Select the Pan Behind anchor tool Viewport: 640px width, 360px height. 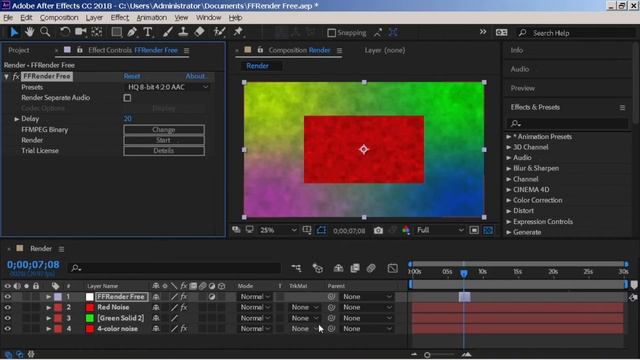pyautogui.click(x=97, y=32)
